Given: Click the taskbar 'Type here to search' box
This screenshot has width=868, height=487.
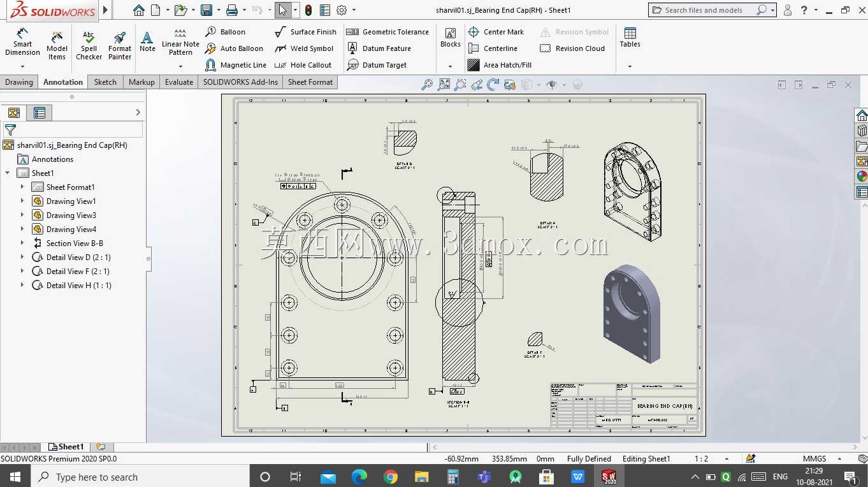Looking at the screenshot, I should (140, 477).
